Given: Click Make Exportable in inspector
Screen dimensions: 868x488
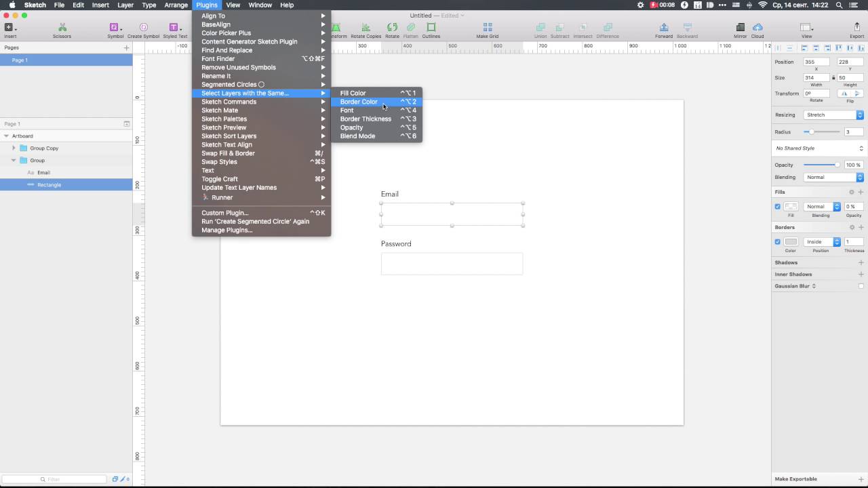Looking at the screenshot, I should click(795, 479).
